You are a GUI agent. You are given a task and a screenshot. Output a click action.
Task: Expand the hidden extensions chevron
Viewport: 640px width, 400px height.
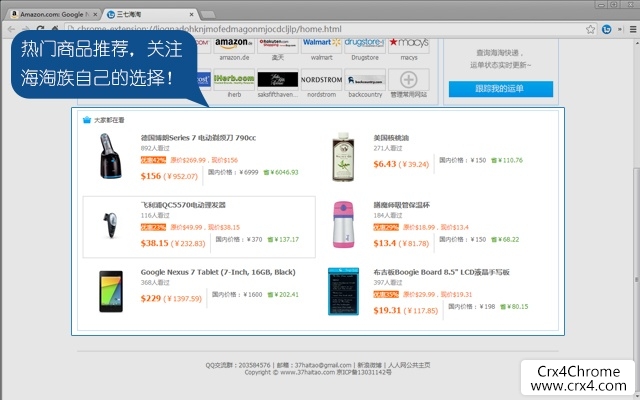(620, 29)
